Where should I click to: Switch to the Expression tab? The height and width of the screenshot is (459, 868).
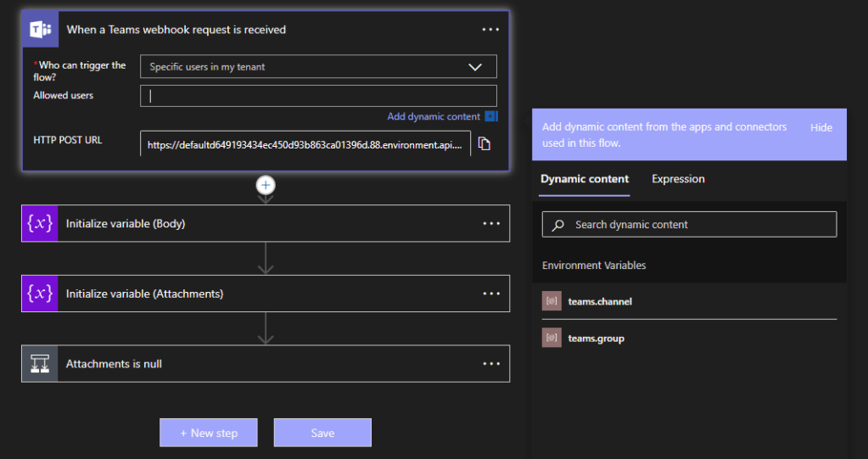coord(678,179)
